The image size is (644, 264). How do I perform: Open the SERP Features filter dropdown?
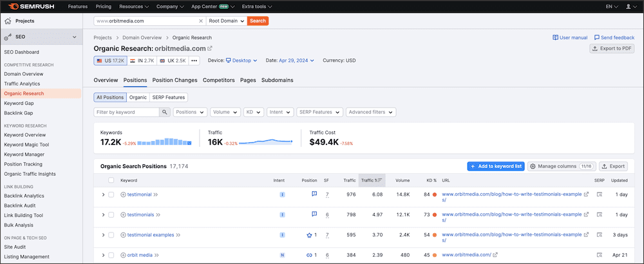[x=319, y=112]
